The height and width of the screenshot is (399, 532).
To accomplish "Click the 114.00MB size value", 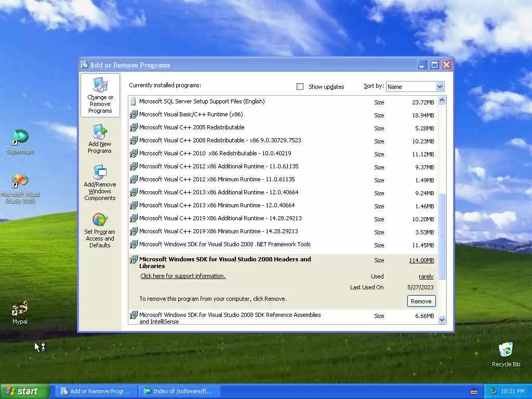I will point(421,260).
